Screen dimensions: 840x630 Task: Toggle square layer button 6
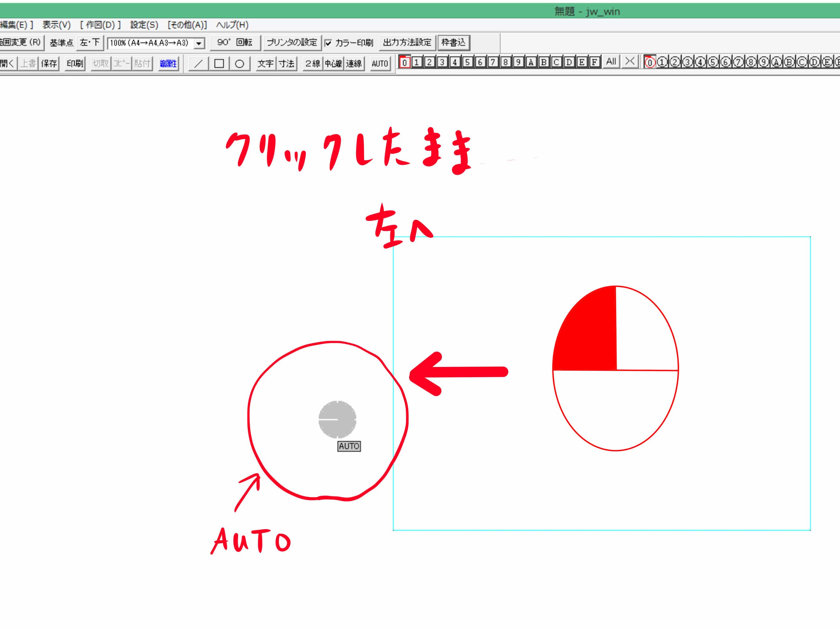pos(480,62)
